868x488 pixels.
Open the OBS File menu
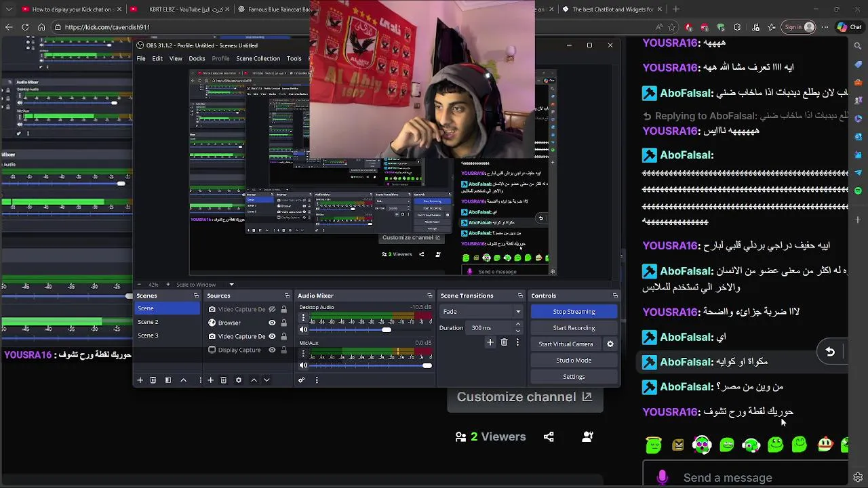141,59
